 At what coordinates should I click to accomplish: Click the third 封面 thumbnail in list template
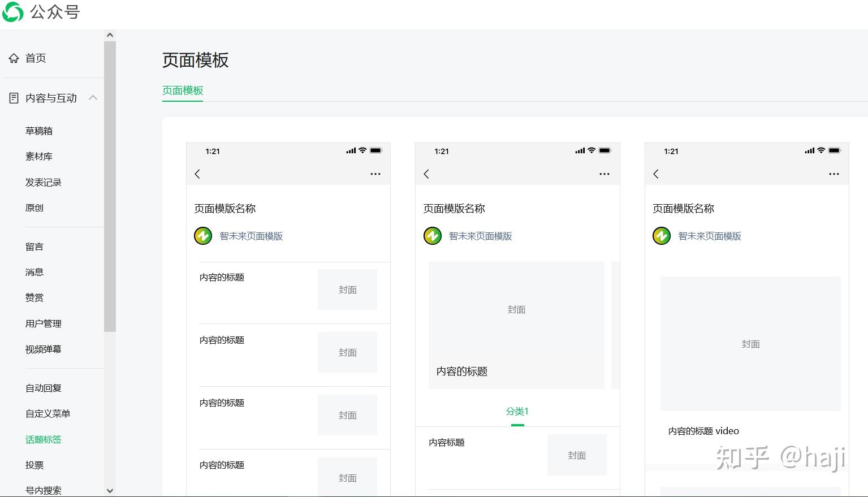[x=347, y=415]
